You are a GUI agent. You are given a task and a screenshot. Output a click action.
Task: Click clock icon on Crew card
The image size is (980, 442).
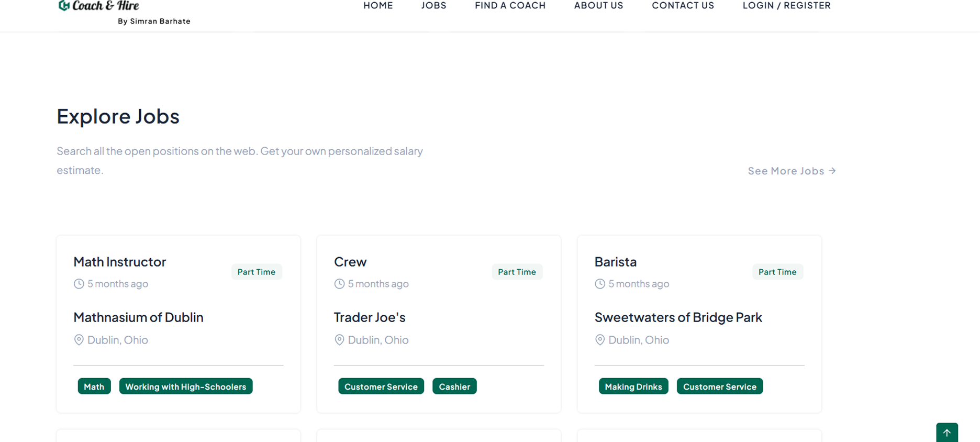[x=339, y=284]
